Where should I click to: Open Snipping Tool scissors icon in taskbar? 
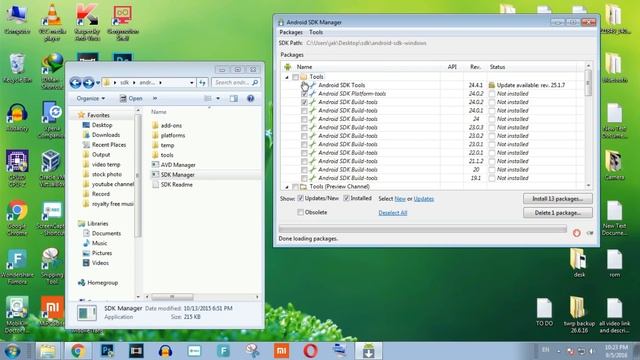[x=252, y=351]
